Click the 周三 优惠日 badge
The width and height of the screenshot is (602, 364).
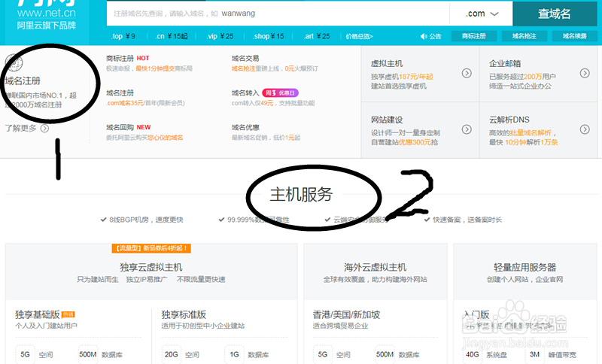[x=280, y=93]
